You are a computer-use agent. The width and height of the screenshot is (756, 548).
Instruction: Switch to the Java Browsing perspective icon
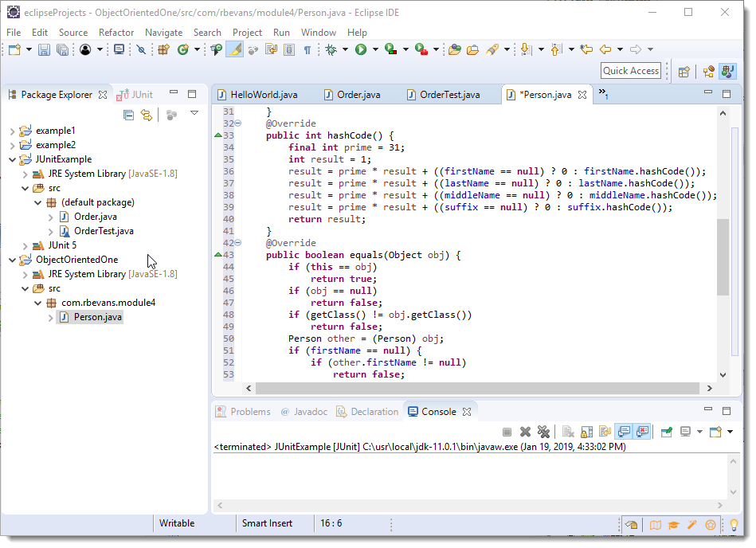(x=709, y=72)
